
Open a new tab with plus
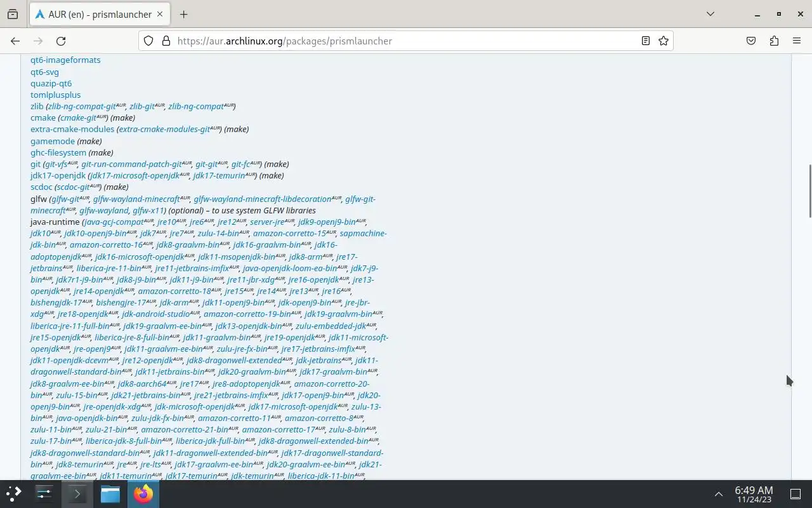pos(183,14)
